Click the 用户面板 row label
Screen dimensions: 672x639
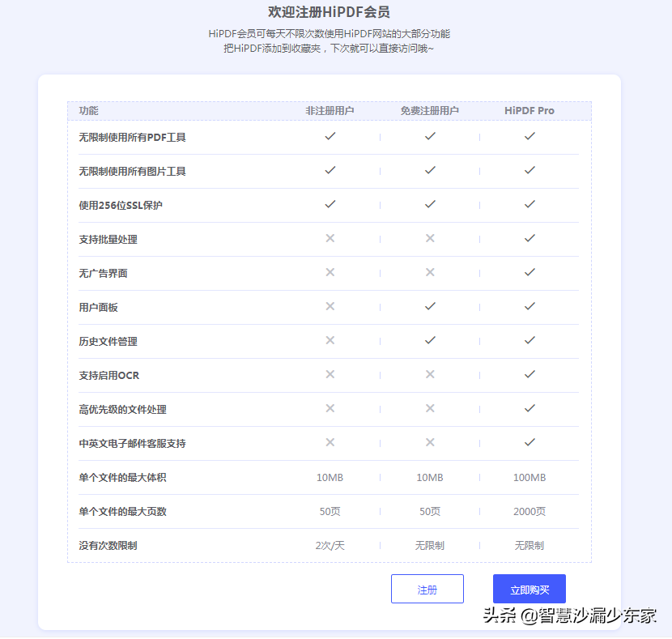[98, 308]
